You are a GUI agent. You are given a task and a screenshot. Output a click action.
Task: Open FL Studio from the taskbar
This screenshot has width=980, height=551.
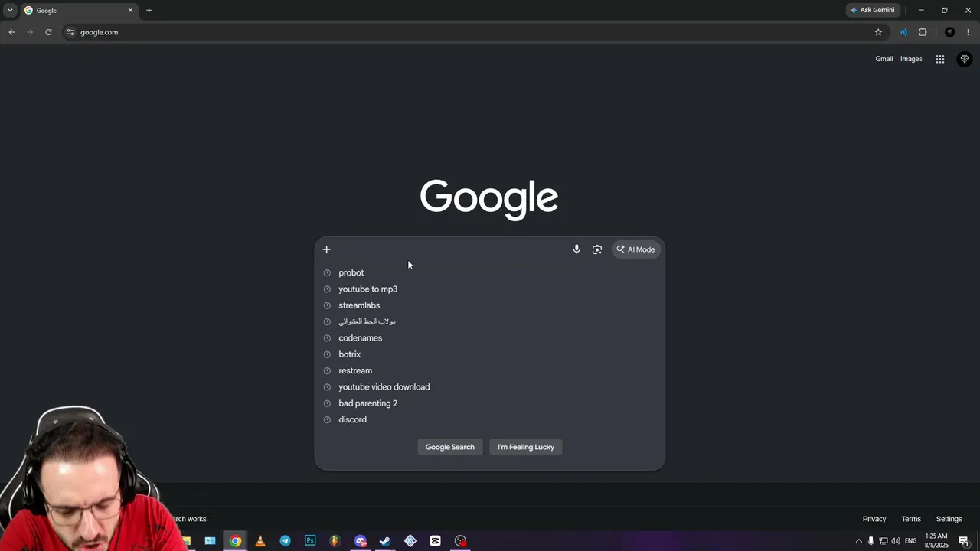335,541
